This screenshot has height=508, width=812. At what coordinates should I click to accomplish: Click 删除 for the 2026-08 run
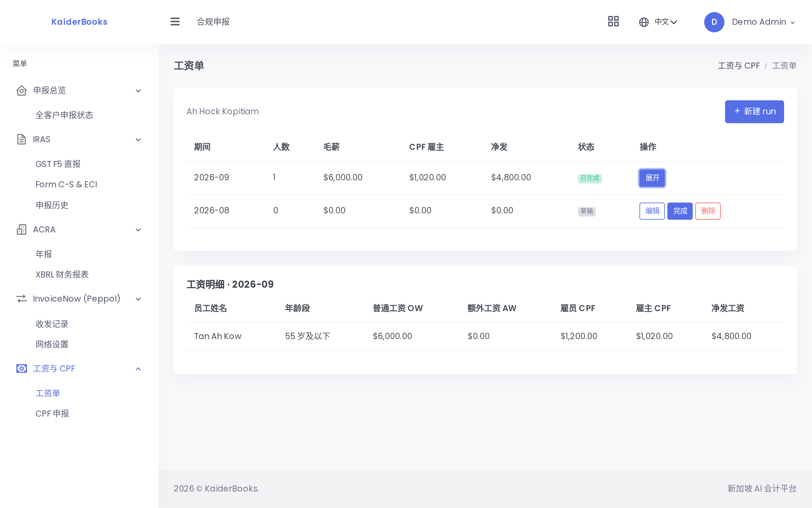click(x=708, y=211)
